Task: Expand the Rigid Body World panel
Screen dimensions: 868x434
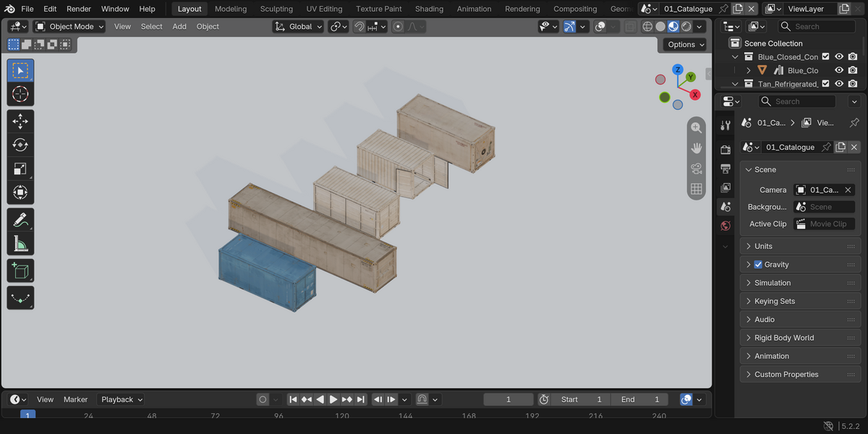Action: coord(800,338)
